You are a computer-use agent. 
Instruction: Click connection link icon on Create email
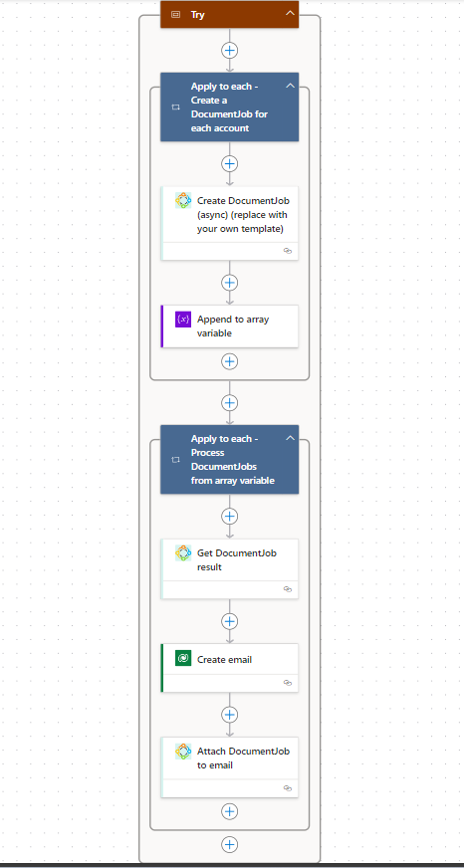[288, 683]
